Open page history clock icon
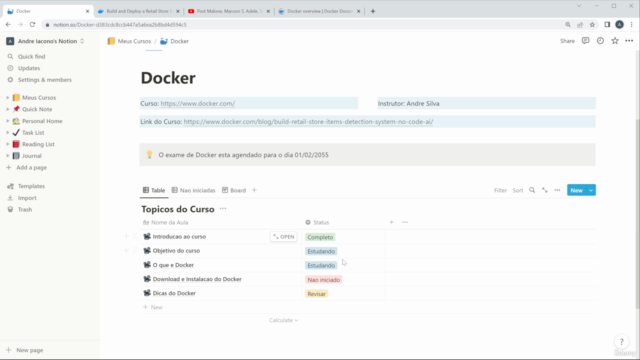The width and height of the screenshot is (640, 360). pyautogui.click(x=600, y=41)
